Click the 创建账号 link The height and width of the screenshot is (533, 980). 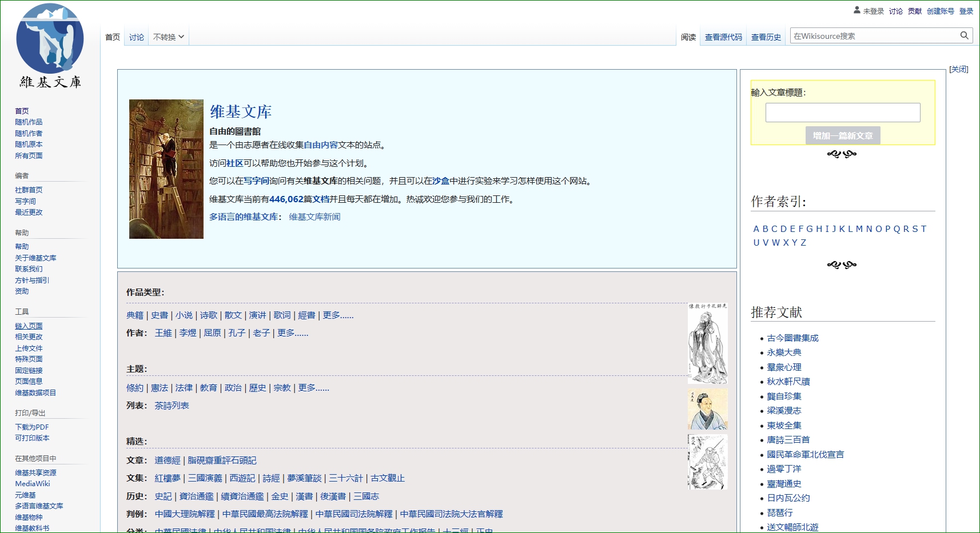coord(941,11)
